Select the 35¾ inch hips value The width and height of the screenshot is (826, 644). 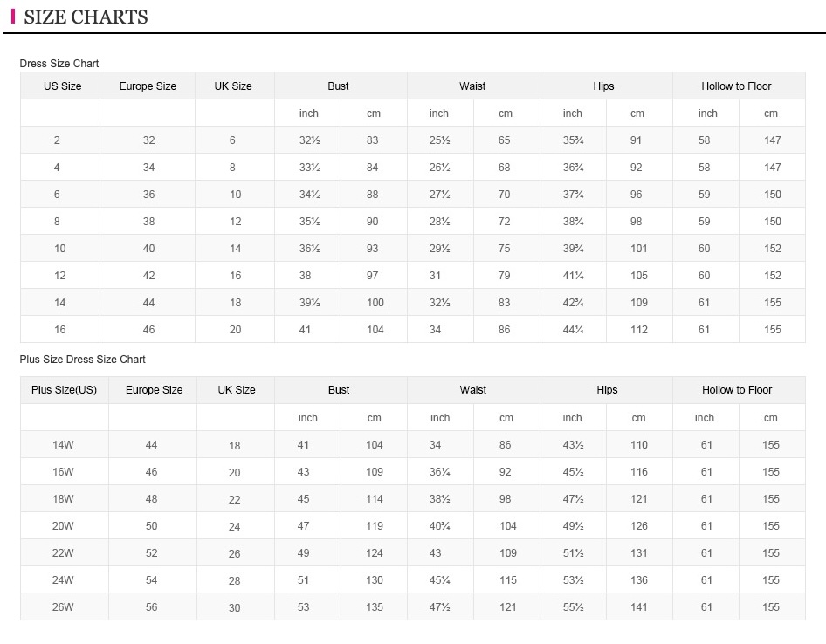pos(573,140)
